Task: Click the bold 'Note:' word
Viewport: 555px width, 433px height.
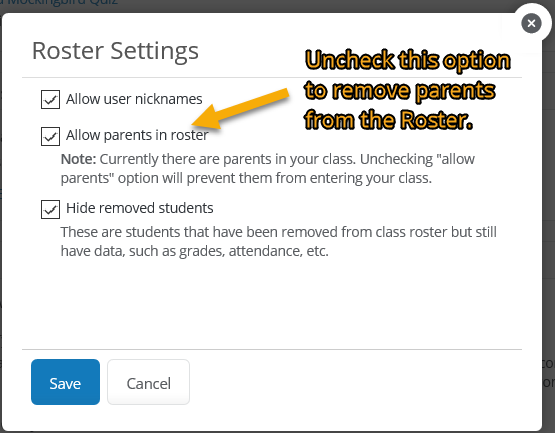Action: pyautogui.click(x=79, y=159)
